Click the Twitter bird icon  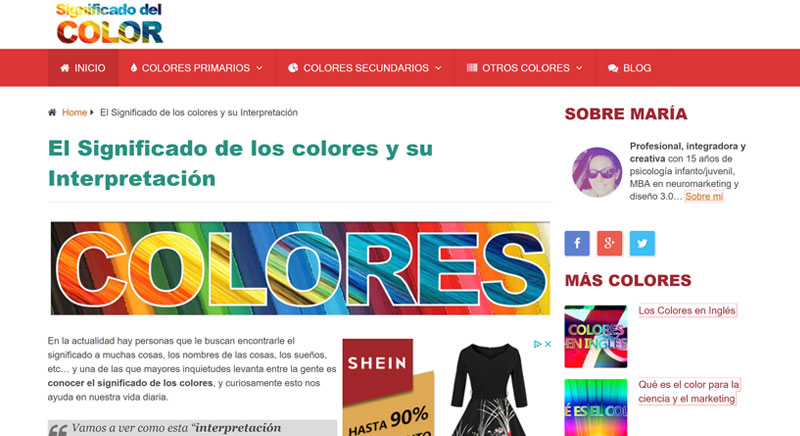point(642,243)
